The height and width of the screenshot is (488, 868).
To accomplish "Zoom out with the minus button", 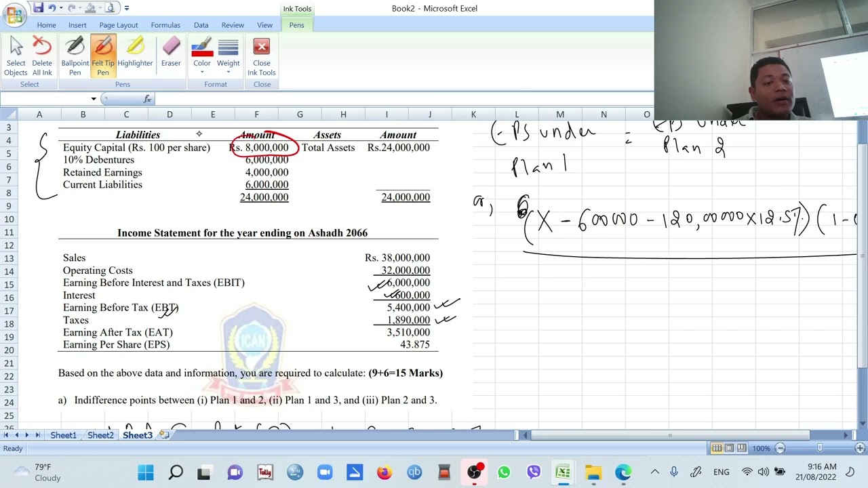I will [x=781, y=448].
